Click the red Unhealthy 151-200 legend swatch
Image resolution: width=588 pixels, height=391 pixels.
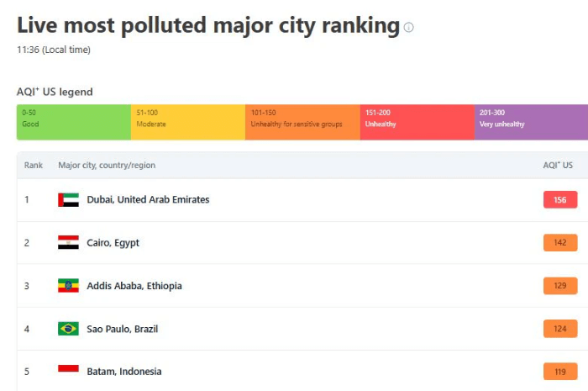click(417, 122)
